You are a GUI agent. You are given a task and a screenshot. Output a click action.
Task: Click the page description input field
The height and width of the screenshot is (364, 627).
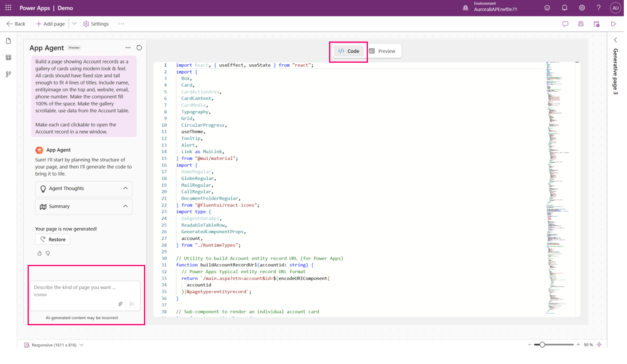coord(84,288)
